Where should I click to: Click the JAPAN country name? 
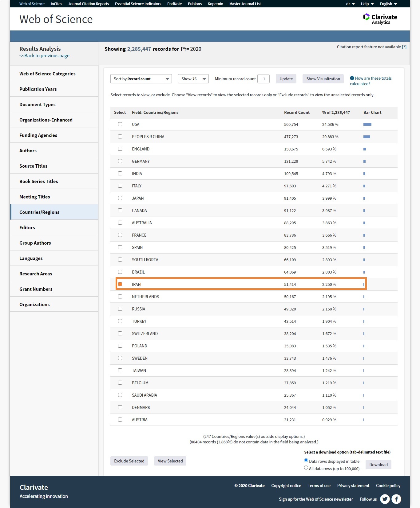[138, 198]
